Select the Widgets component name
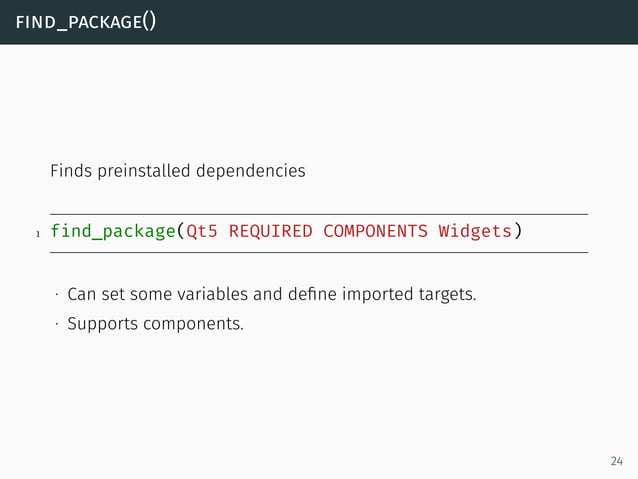The width and height of the screenshot is (638, 479). (475, 232)
